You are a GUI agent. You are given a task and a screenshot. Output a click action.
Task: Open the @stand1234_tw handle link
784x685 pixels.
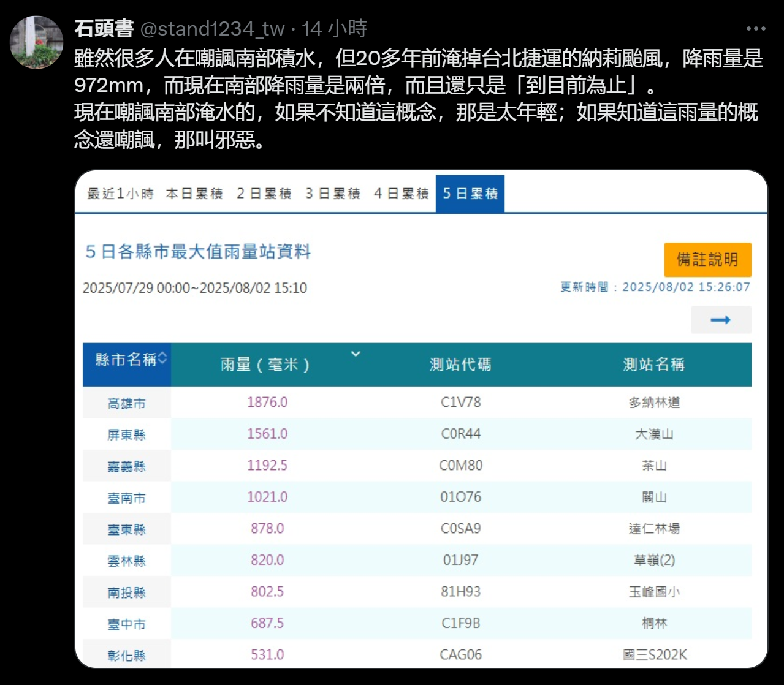[212, 29]
